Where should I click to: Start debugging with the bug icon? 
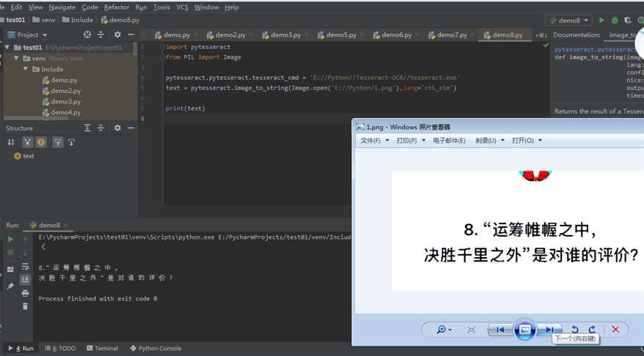[615, 20]
